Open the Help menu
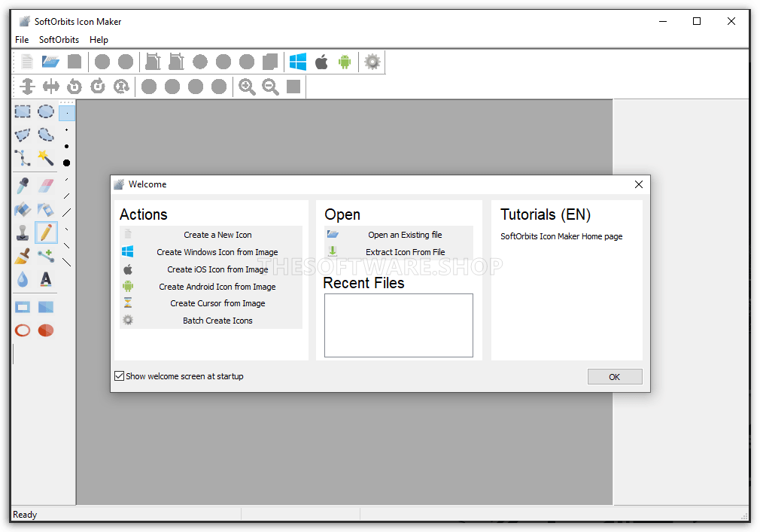 [x=99, y=40]
